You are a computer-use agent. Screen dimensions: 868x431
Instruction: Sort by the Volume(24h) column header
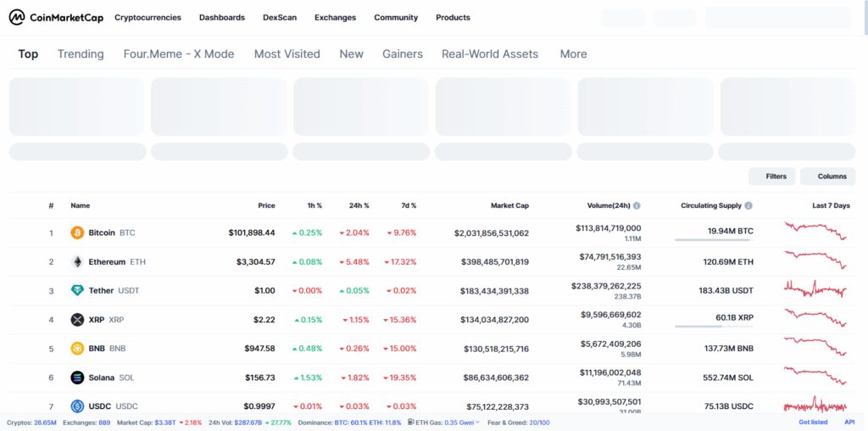click(x=609, y=205)
